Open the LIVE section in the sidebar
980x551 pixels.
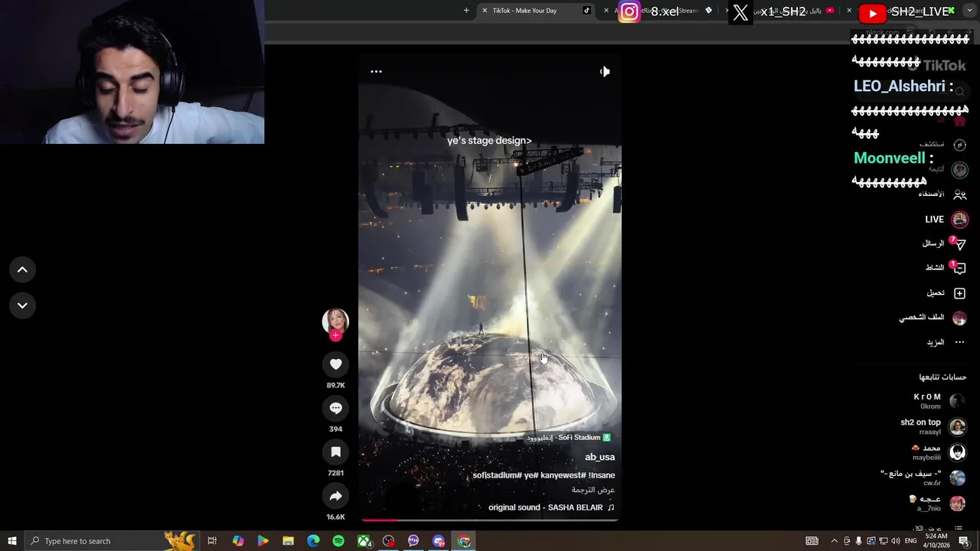click(946, 220)
